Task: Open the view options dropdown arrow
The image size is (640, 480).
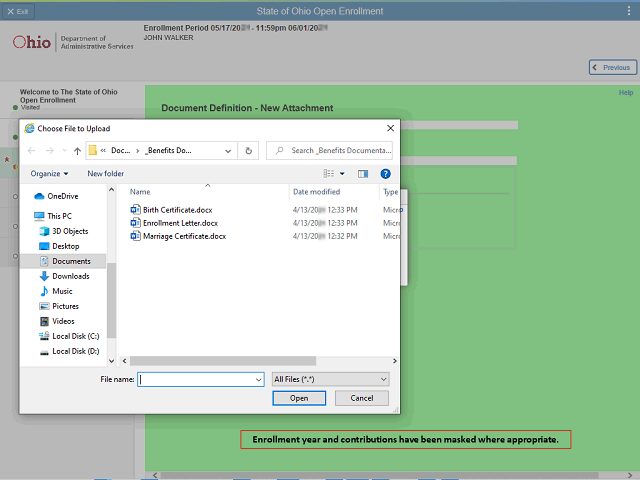Action: 342,173
